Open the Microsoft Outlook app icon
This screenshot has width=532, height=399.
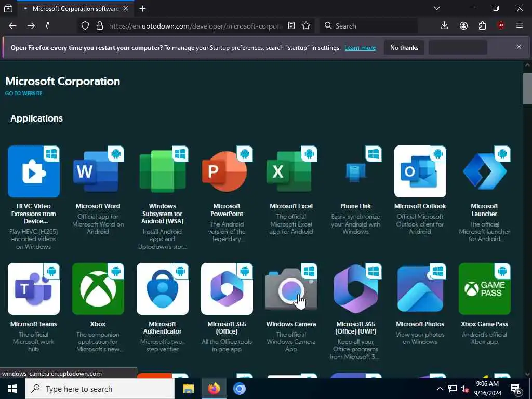[420, 171]
